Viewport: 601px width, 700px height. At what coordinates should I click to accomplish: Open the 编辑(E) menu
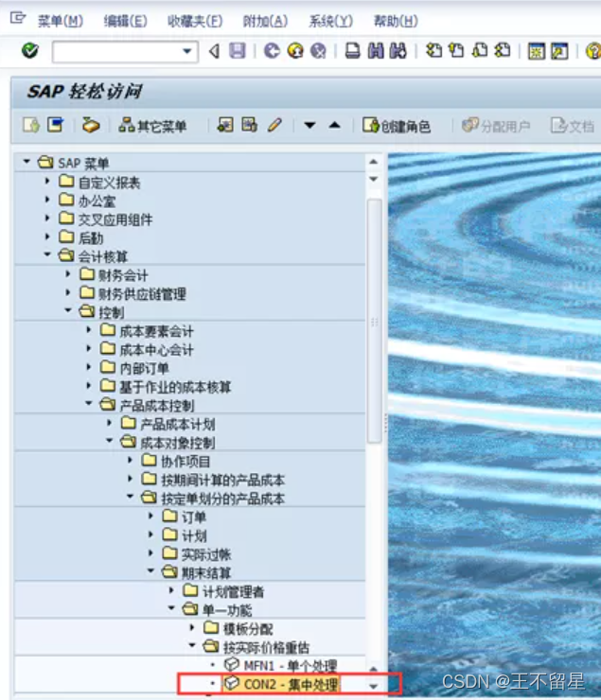pos(126,21)
